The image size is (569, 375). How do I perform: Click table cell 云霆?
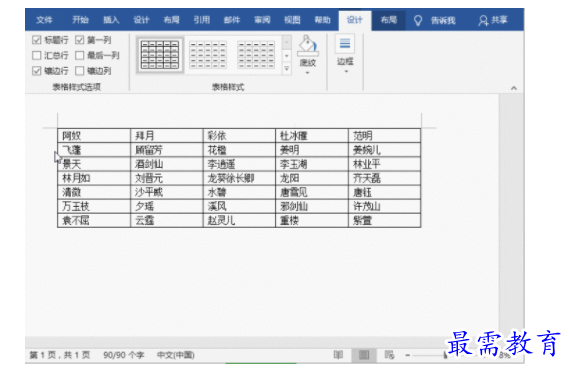167,220
